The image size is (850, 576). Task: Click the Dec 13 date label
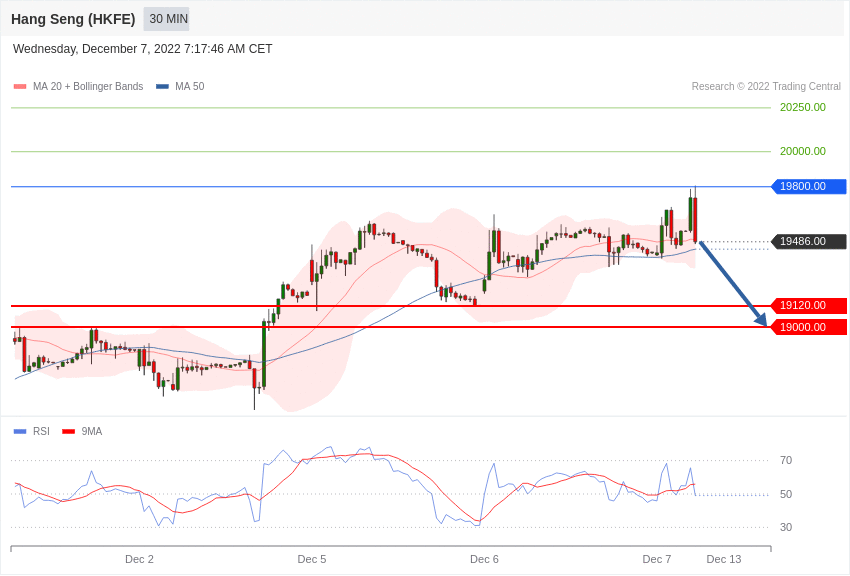point(724,559)
